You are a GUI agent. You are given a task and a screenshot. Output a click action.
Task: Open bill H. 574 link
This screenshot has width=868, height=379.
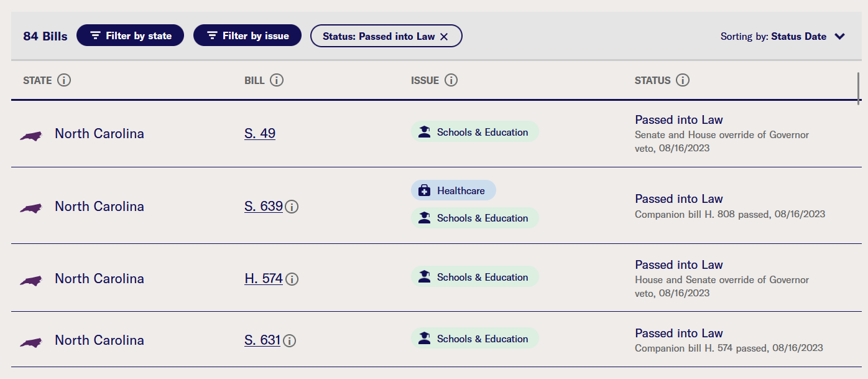[264, 278]
